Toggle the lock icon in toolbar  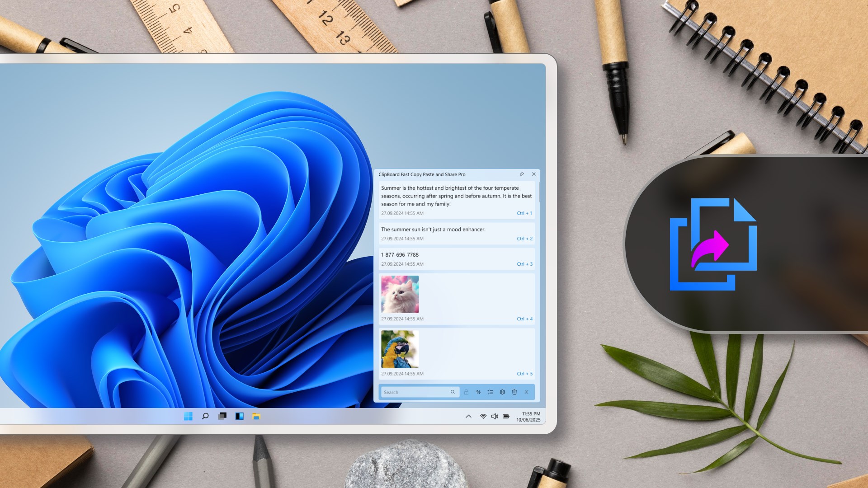(x=466, y=392)
